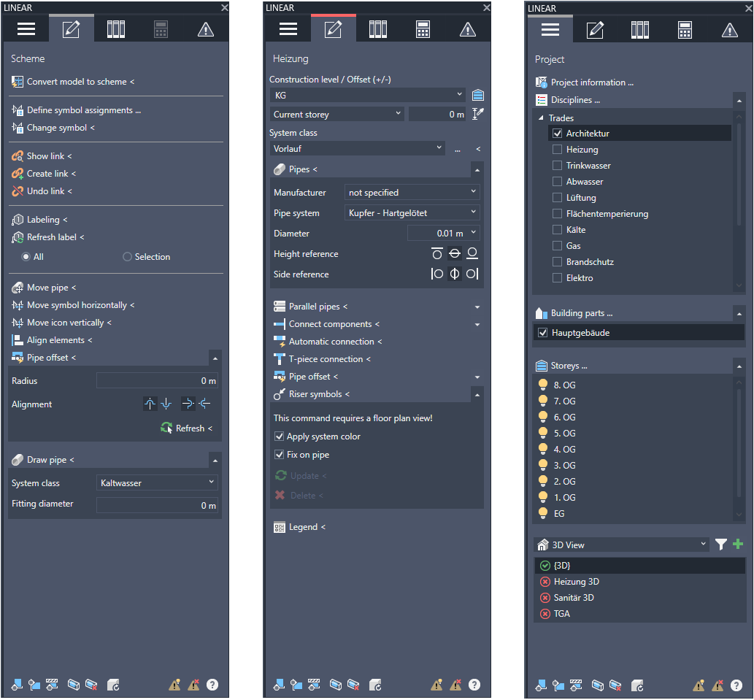
Task: Click the storey icon beside the KG dropdown
Action: coord(478,95)
